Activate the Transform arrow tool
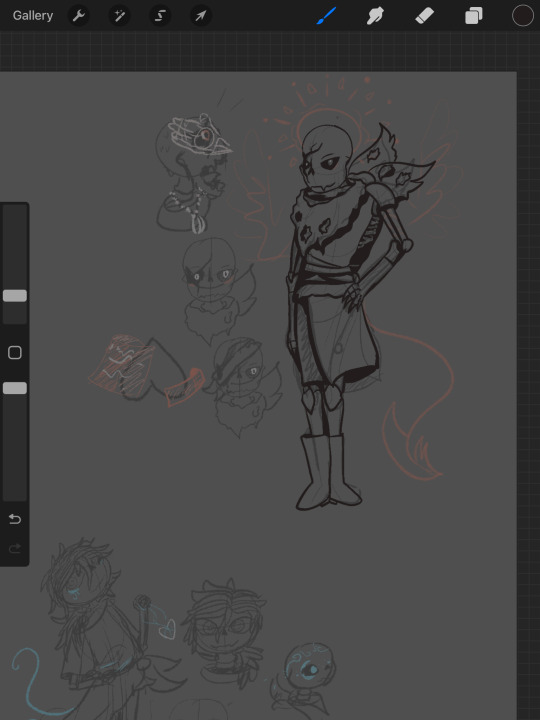This screenshot has height=720, width=540. (201, 16)
